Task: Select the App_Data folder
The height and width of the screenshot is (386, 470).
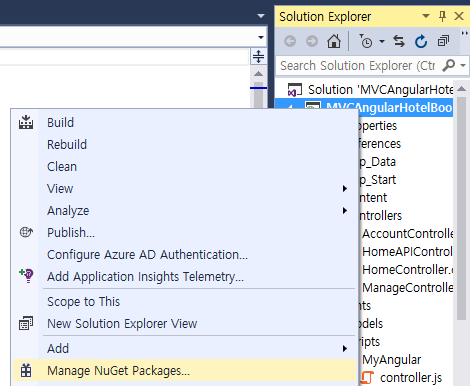Action: point(377,162)
